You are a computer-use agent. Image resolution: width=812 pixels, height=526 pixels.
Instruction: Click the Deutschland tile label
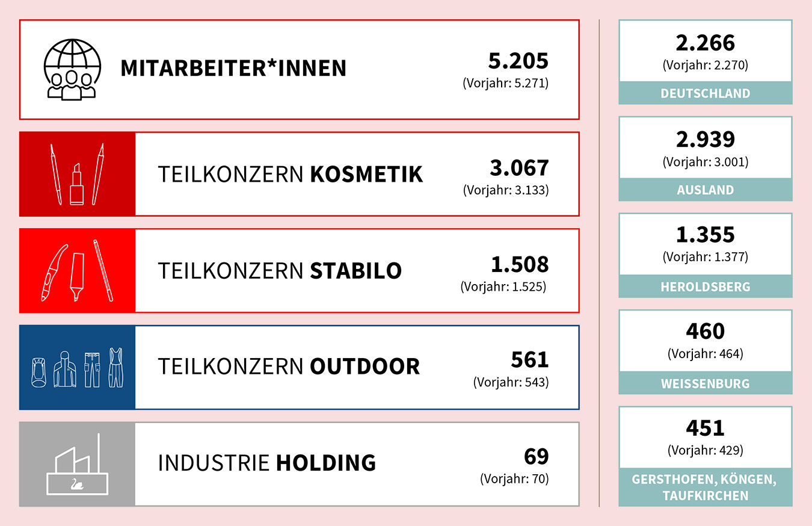click(x=705, y=93)
